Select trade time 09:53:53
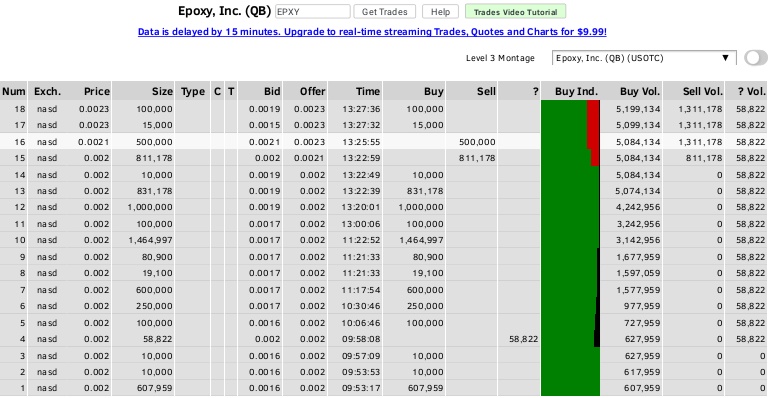The width and height of the screenshot is (768, 398). (361, 372)
